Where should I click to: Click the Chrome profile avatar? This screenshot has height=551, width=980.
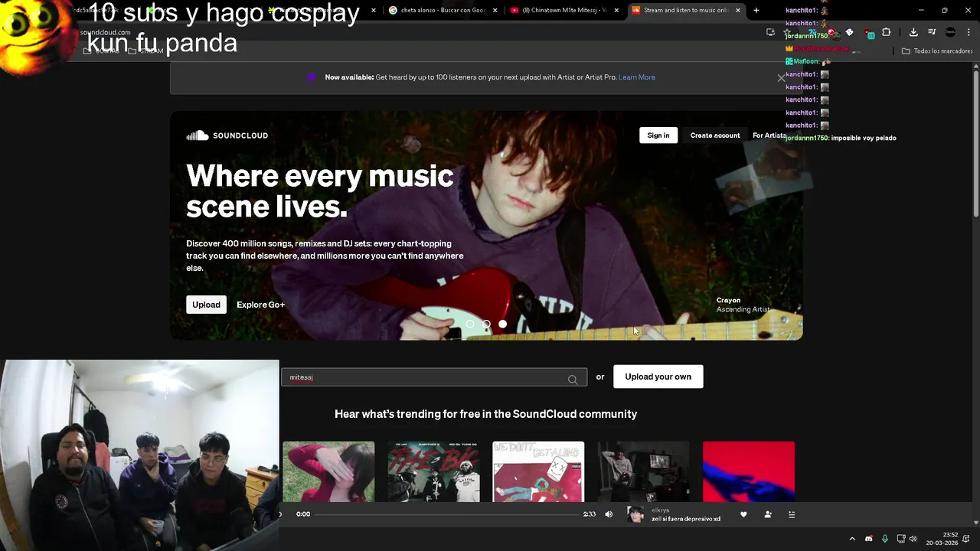[950, 32]
